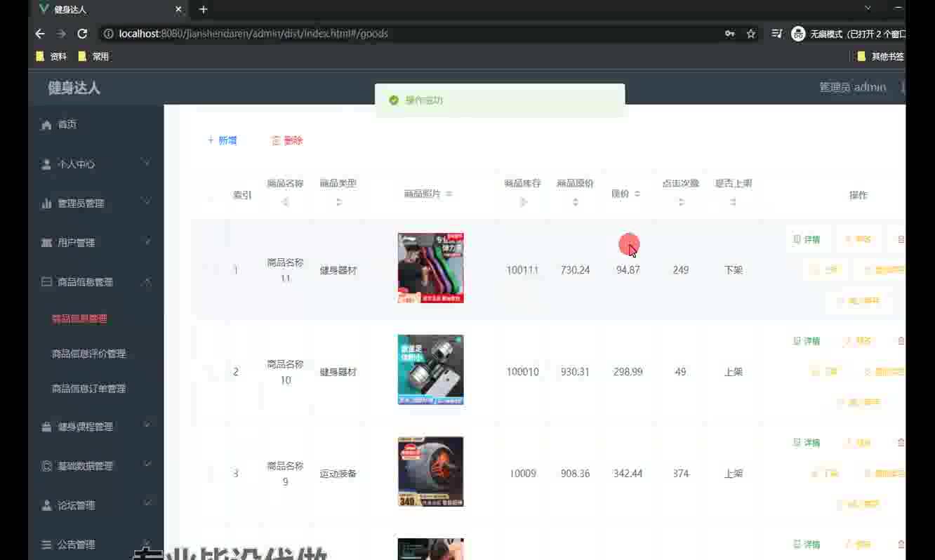Click the 新增 add button
935x560 pixels.
222,140
